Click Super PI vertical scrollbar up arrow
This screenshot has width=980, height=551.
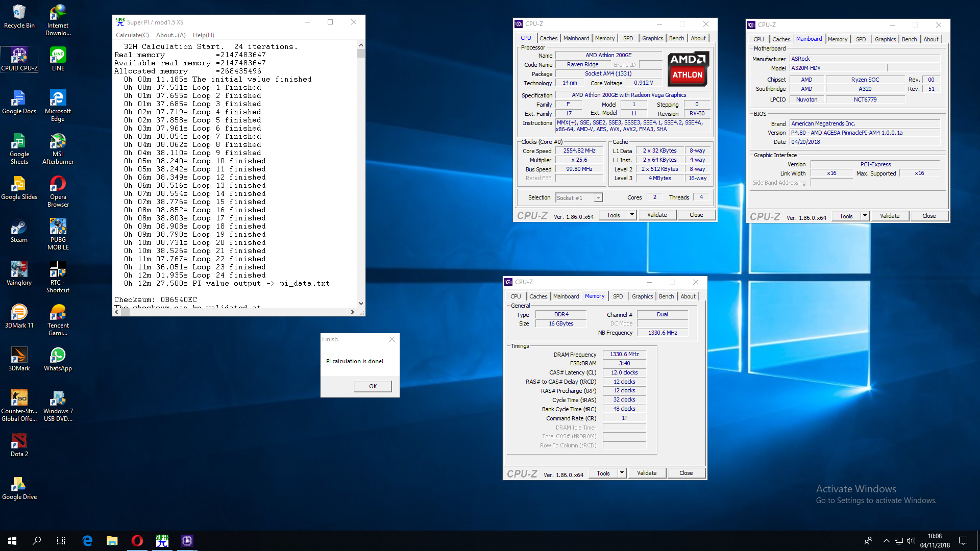point(361,45)
